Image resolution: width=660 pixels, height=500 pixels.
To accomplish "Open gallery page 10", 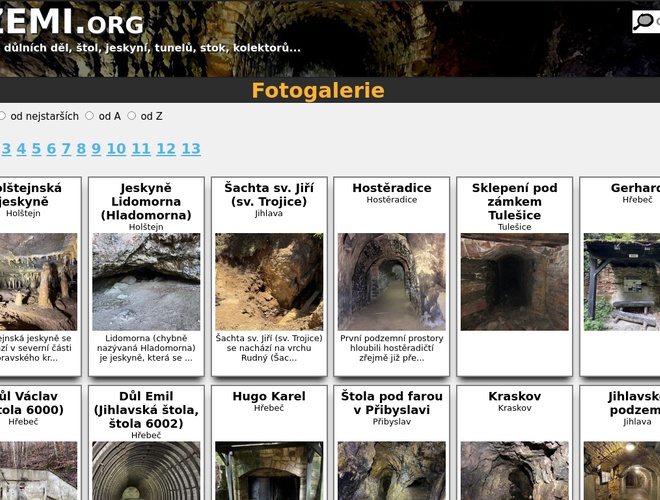I will pos(116,149).
